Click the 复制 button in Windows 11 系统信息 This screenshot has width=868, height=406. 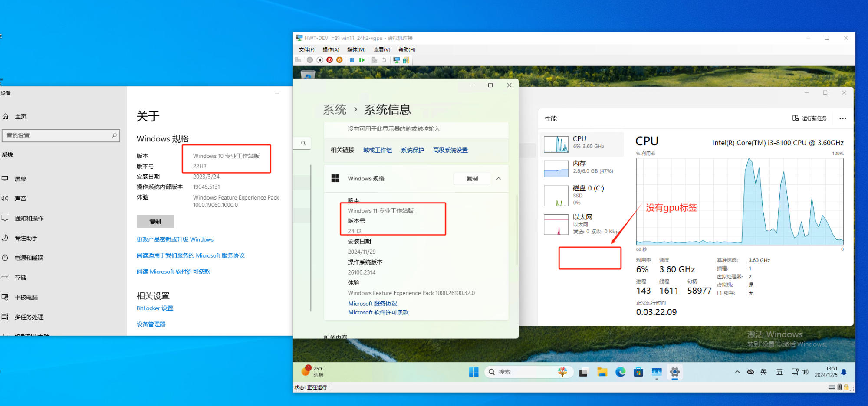[472, 178]
